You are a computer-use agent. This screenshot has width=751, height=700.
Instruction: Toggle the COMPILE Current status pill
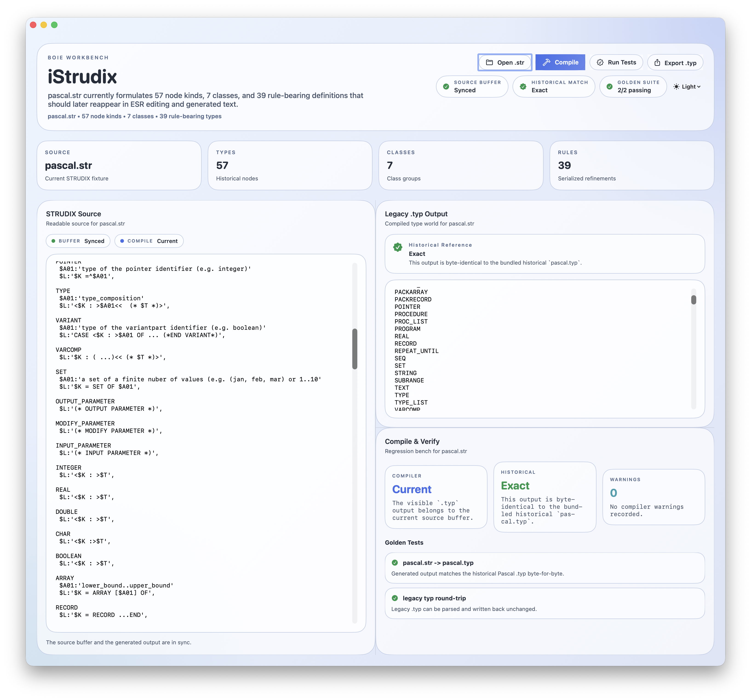pos(149,241)
